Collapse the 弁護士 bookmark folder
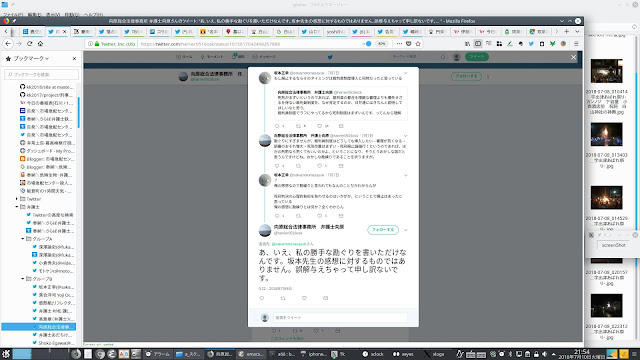640x360 pixels. click(x=17, y=207)
